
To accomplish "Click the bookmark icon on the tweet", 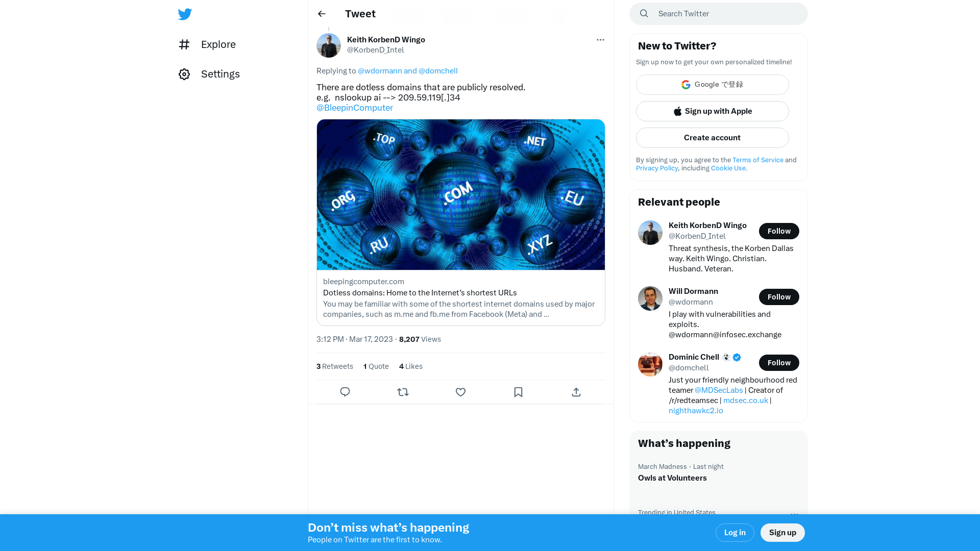I will [518, 391].
